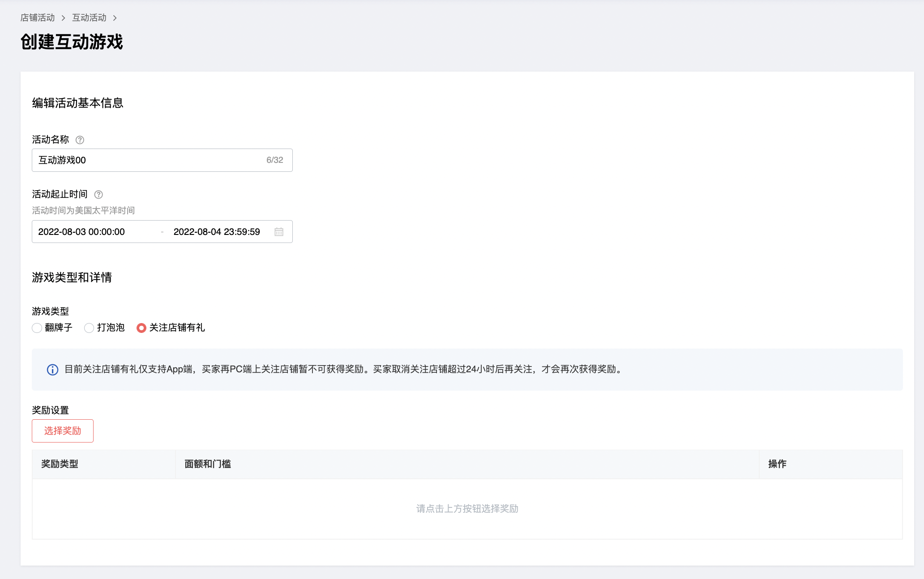
Task: Click the blue info icon in notice
Action: click(52, 370)
